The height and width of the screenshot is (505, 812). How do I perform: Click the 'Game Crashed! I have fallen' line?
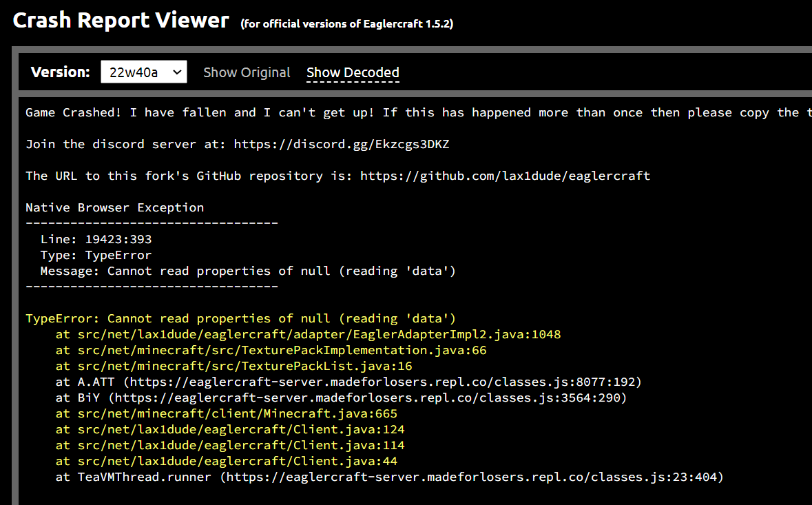pyautogui.click(x=419, y=113)
